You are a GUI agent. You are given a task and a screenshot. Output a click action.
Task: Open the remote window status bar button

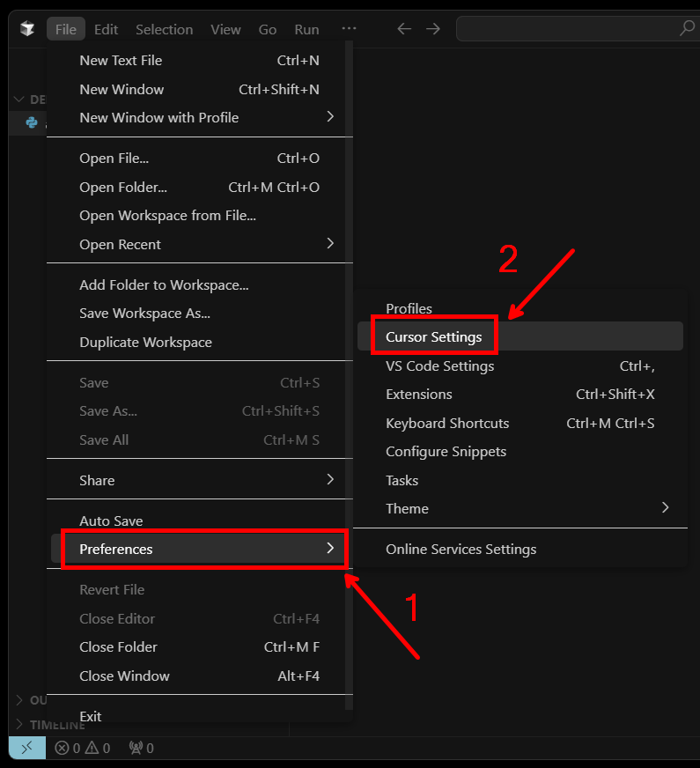27,748
